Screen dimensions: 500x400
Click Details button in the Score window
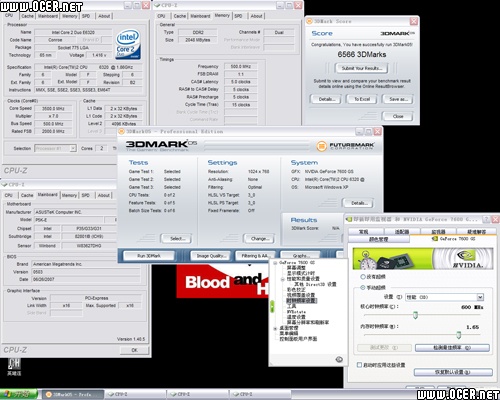[x=326, y=99]
